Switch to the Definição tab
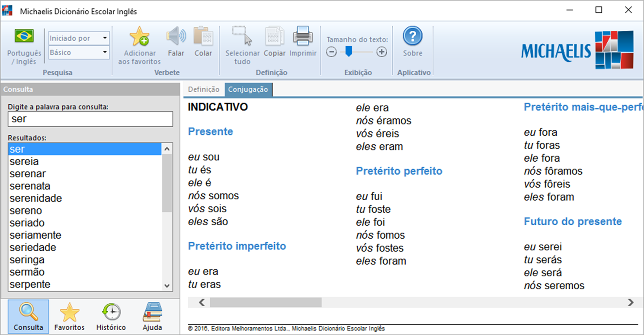This screenshot has height=335, width=644. point(203,90)
